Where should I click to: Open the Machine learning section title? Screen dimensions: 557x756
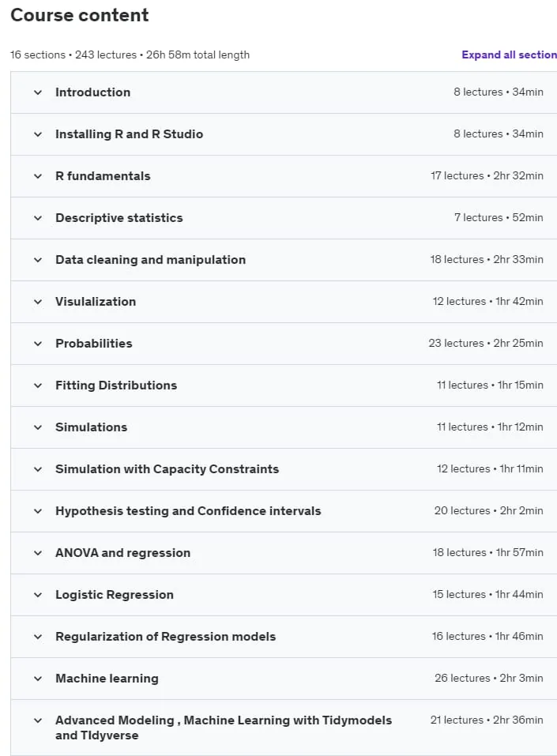pos(107,679)
